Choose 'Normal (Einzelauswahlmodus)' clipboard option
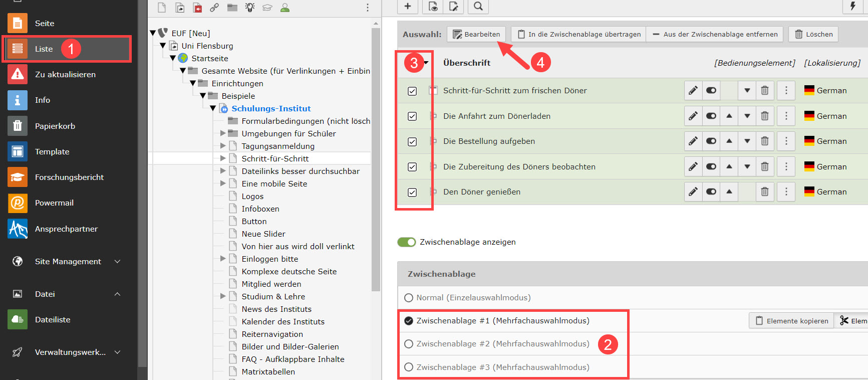 [409, 298]
